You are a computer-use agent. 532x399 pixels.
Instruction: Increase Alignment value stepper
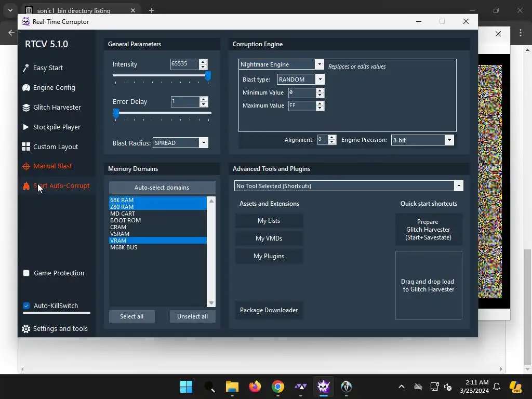[x=332, y=137]
